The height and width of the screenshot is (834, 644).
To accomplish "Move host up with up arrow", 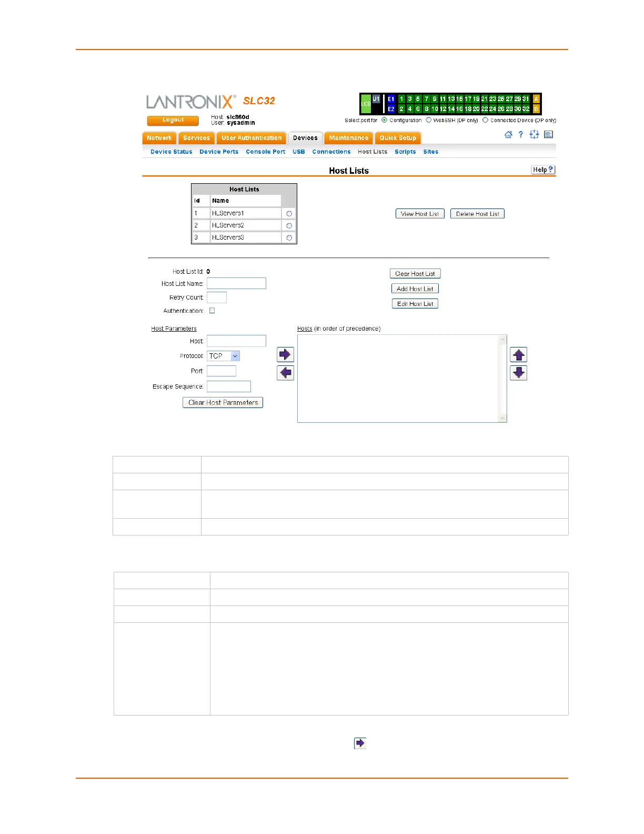I will pos(519,355).
